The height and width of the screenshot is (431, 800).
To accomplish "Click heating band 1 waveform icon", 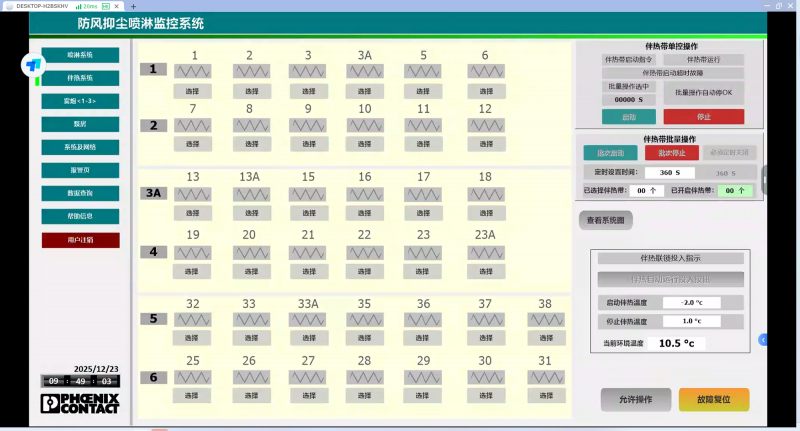I will click(193, 71).
